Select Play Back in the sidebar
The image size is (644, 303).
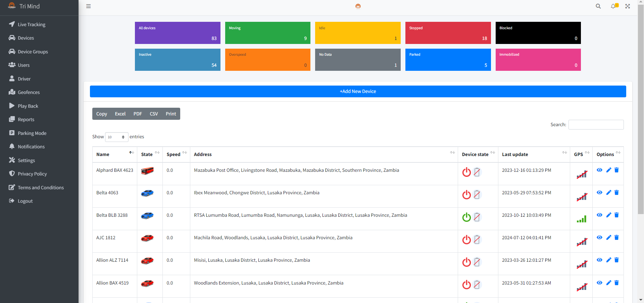tap(28, 106)
